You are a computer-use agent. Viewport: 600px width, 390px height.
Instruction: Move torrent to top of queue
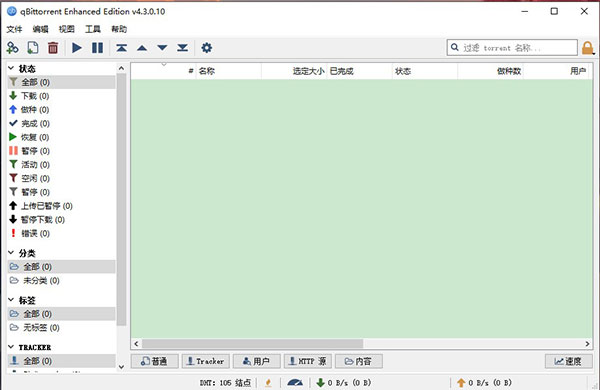122,48
